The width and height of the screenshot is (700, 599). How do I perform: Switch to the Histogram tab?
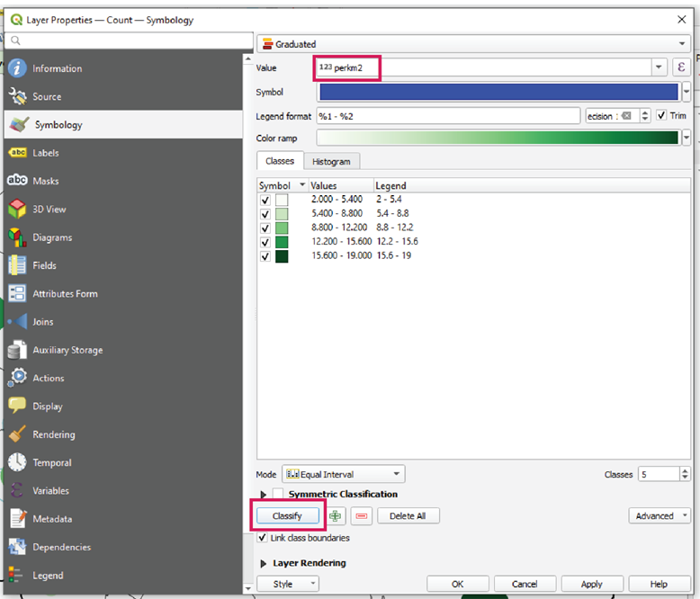pyautogui.click(x=331, y=161)
